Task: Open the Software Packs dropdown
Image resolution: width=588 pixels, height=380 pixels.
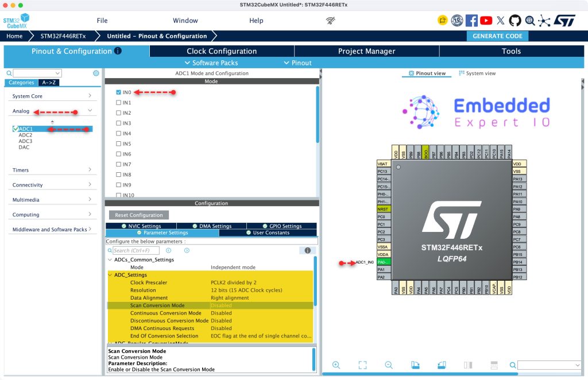Action: 211,63
